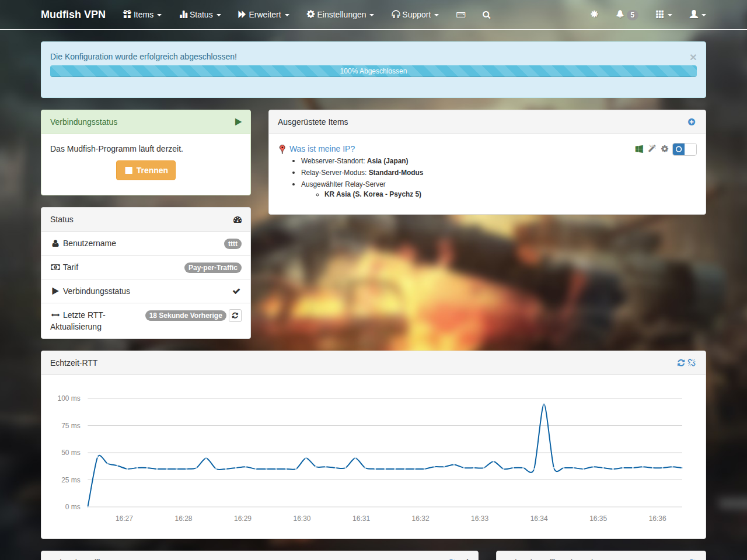Viewport: 747px width, 560px height.
Task: Open the "Was ist meine IP?" link
Action: tap(322, 149)
